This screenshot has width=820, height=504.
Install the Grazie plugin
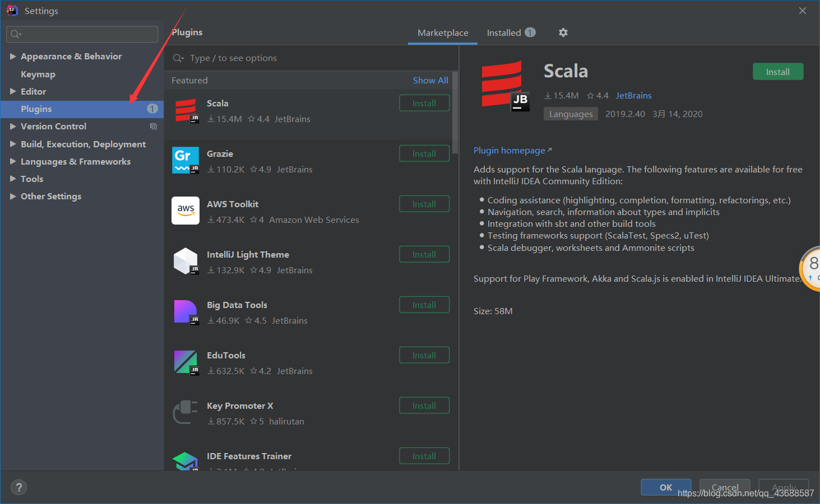click(x=424, y=153)
